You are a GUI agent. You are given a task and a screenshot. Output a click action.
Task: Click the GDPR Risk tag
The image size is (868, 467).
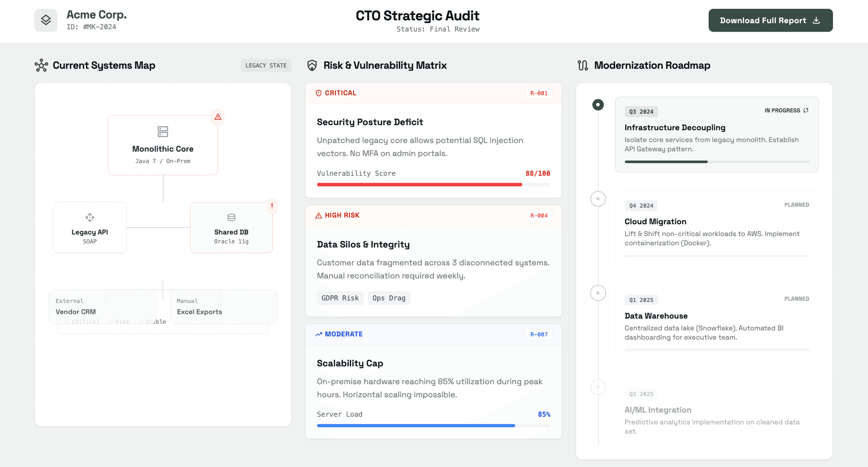pyautogui.click(x=340, y=298)
